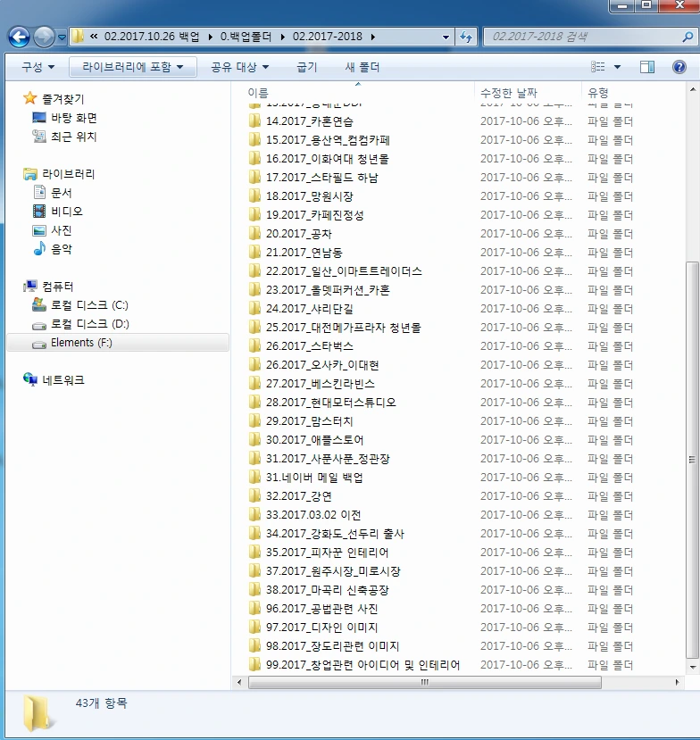The image size is (700, 740).
Task: Open the 공유 대상 menu
Action: (x=240, y=67)
